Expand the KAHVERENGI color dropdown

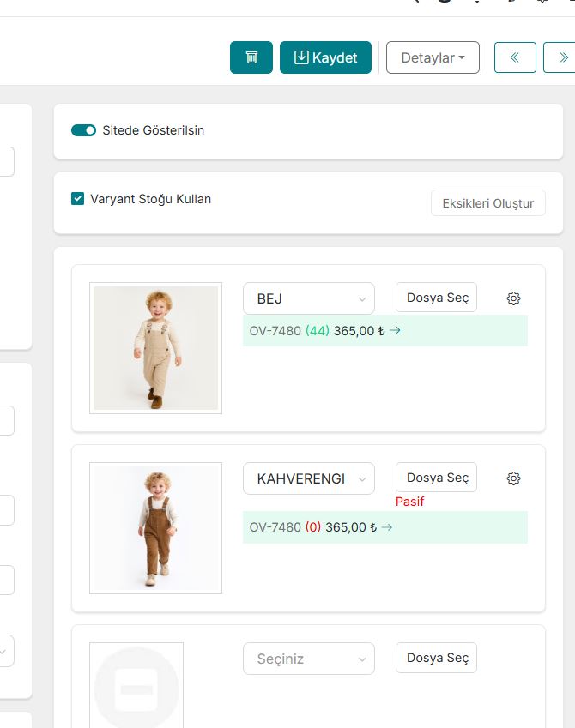[309, 478]
